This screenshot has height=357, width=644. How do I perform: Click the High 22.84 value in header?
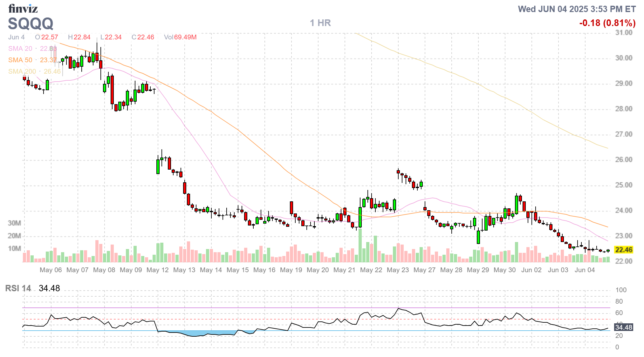click(82, 37)
